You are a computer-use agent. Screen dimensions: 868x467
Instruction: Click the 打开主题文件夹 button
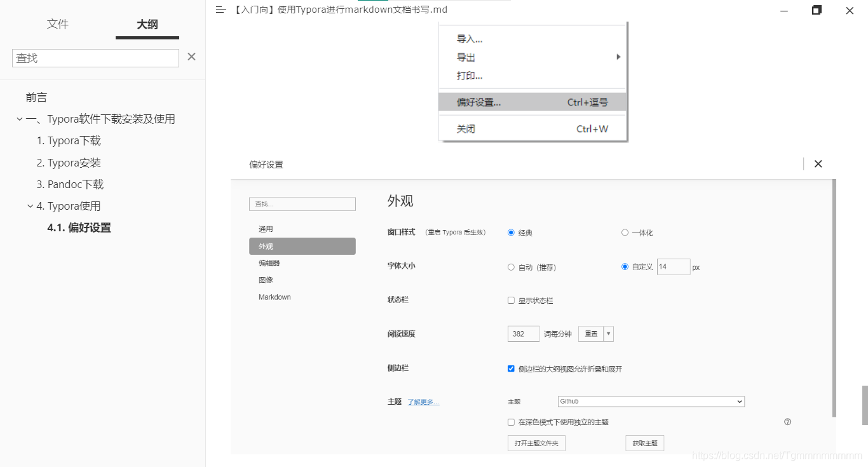[x=536, y=443]
